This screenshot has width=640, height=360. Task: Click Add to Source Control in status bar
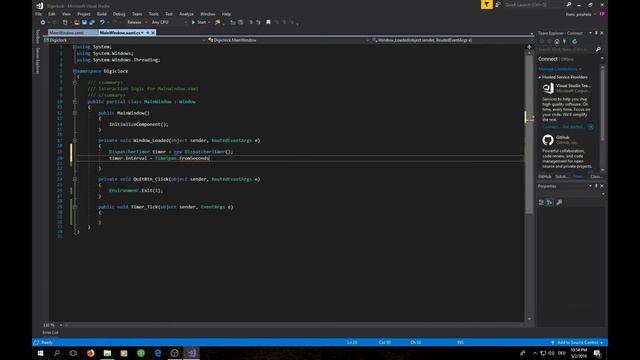click(577, 342)
